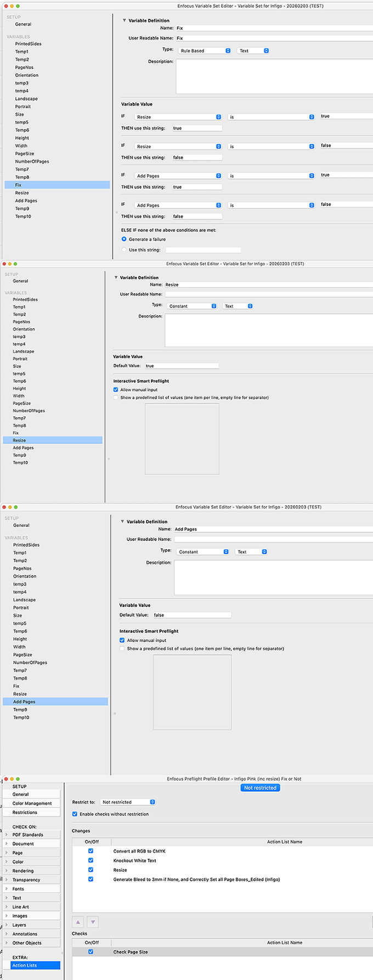The width and height of the screenshot is (373, 980).
Task: Click the move up arrow below Changes list
Action: coord(78,922)
